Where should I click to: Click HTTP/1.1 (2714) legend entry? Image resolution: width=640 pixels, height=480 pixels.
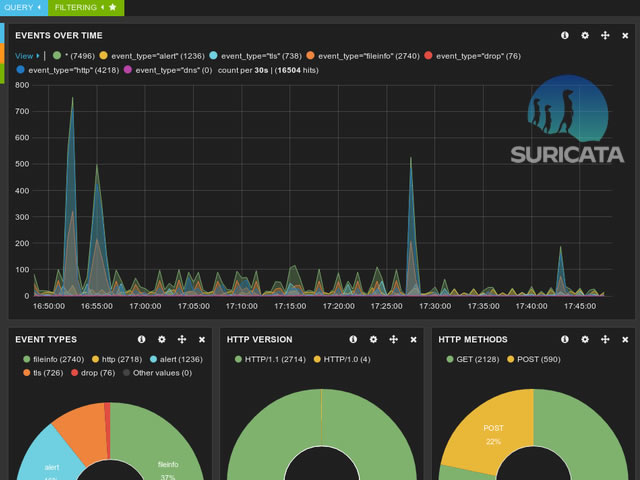click(x=270, y=360)
